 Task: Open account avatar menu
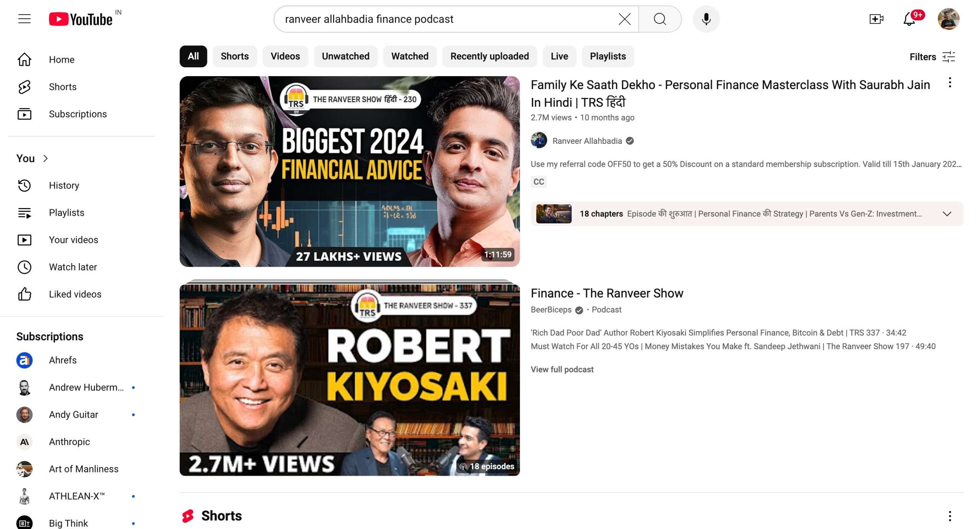pos(948,19)
